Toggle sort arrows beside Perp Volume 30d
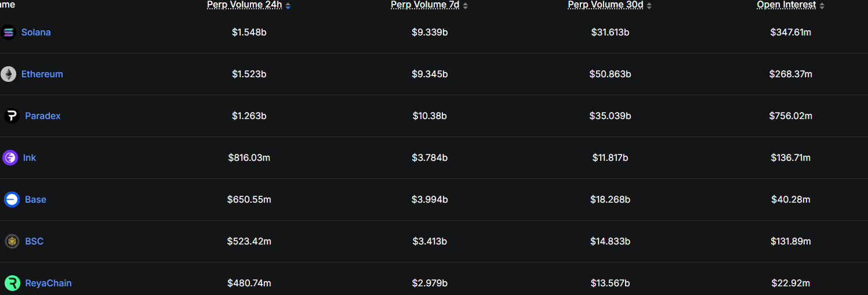Screen dimensions: 868x295 tap(649, 6)
